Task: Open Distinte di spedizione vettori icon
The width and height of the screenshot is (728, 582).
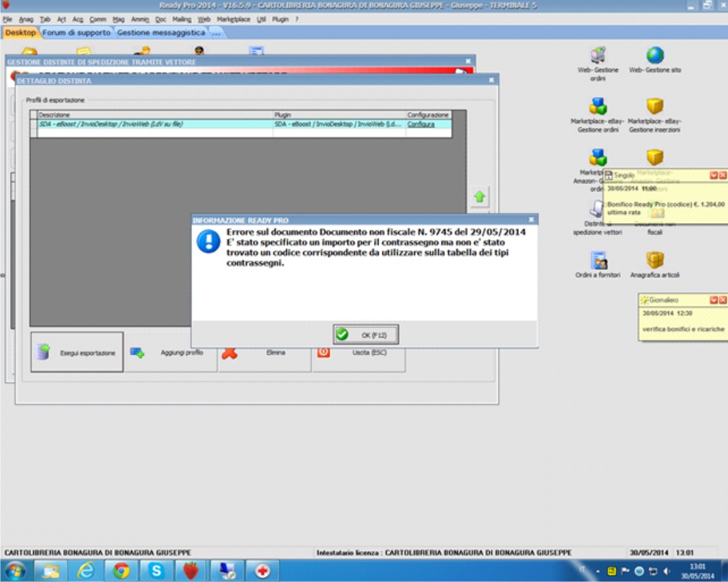Action: (x=596, y=218)
